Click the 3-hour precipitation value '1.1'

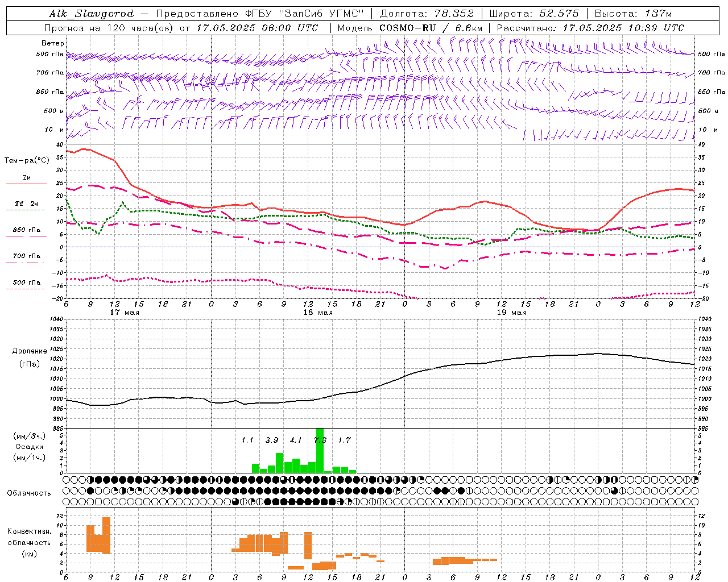tap(247, 440)
